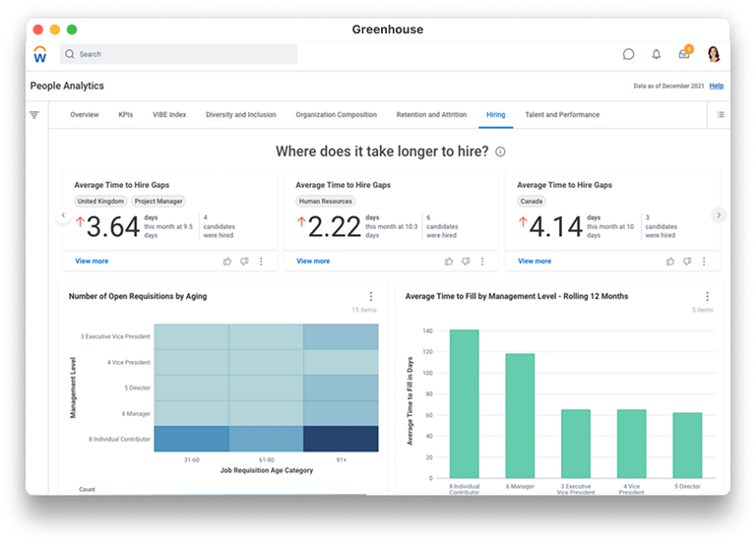Click the Canada tag
Image resolution: width=756 pixels, height=543 pixels.
(x=532, y=201)
